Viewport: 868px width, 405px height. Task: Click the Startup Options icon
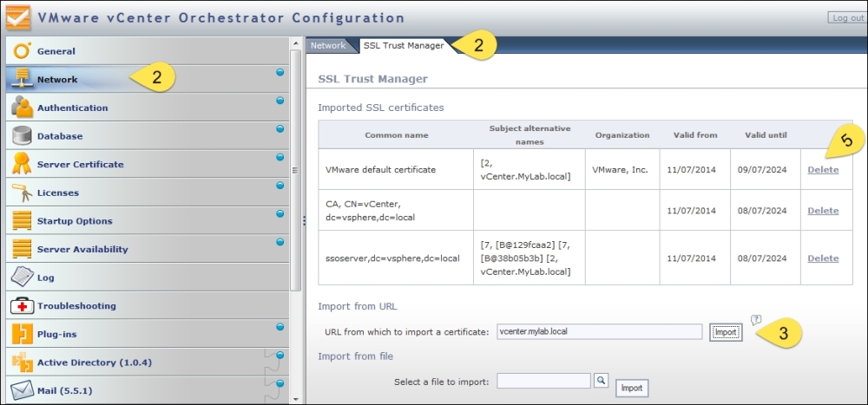point(23,221)
